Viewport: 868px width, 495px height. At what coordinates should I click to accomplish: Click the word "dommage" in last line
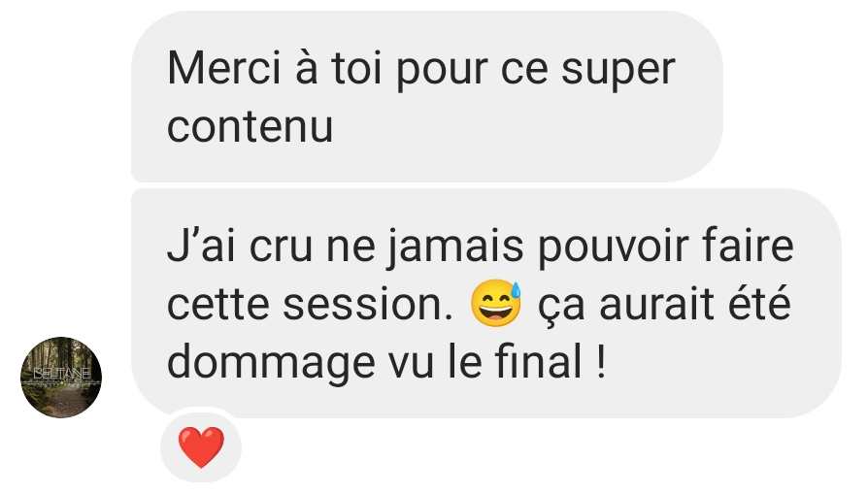pyautogui.click(x=271, y=365)
